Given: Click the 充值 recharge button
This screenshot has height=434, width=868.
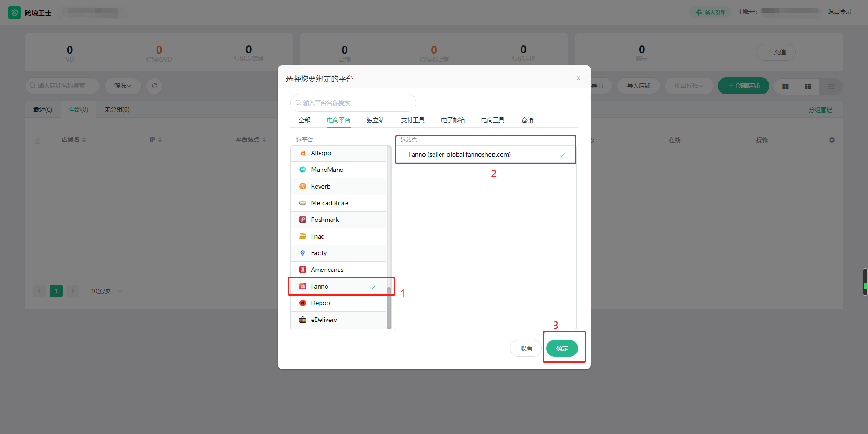Looking at the screenshot, I should (x=776, y=52).
